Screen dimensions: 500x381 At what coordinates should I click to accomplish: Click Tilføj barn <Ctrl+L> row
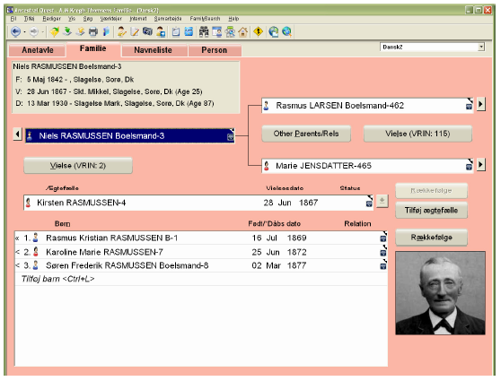click(201, 279)
